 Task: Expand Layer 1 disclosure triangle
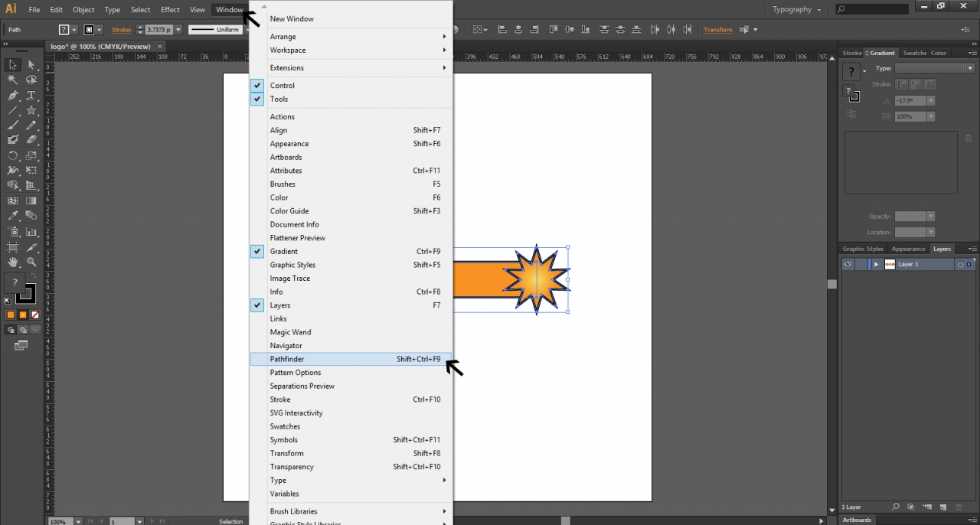(x=877, y=264)
